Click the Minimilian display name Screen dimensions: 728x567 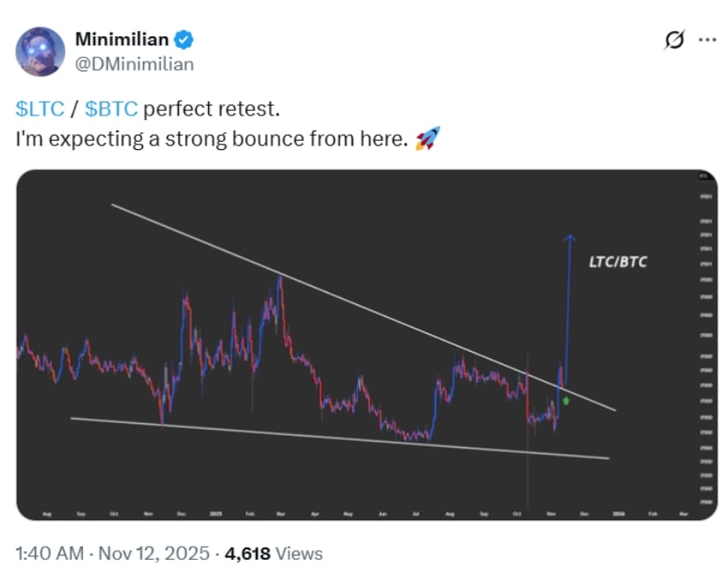[122, 40]
